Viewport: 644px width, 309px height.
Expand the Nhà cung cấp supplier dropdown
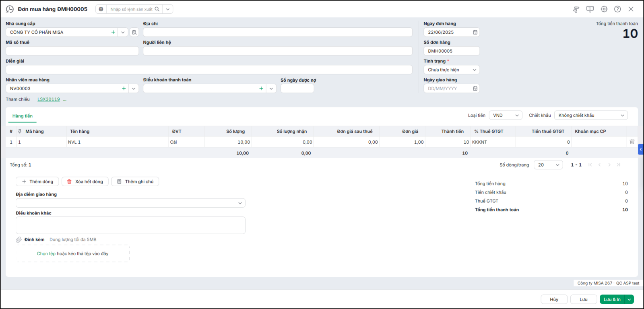(123, 32)
